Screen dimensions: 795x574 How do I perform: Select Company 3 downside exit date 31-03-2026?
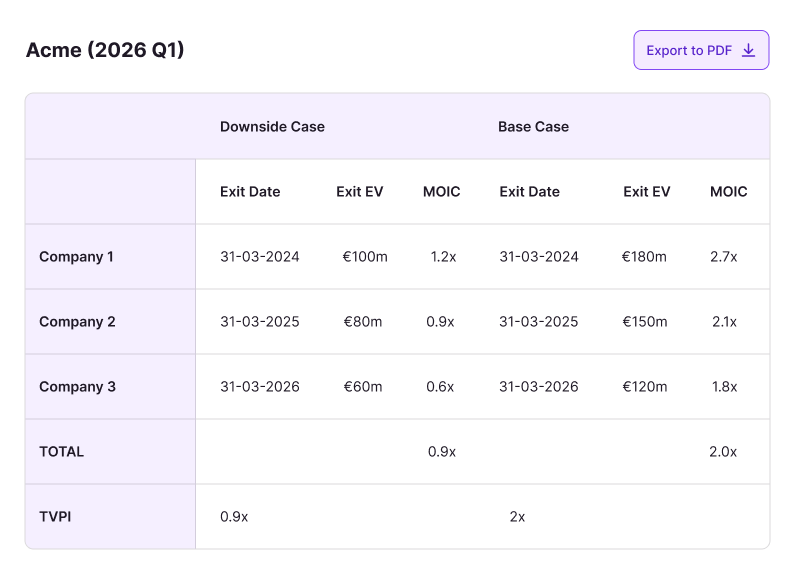pos(260,387)
